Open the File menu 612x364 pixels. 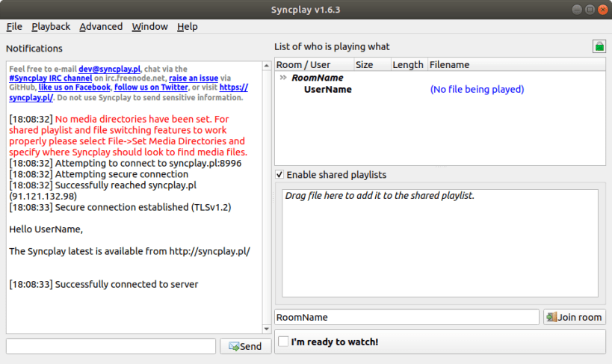(14, 27)
